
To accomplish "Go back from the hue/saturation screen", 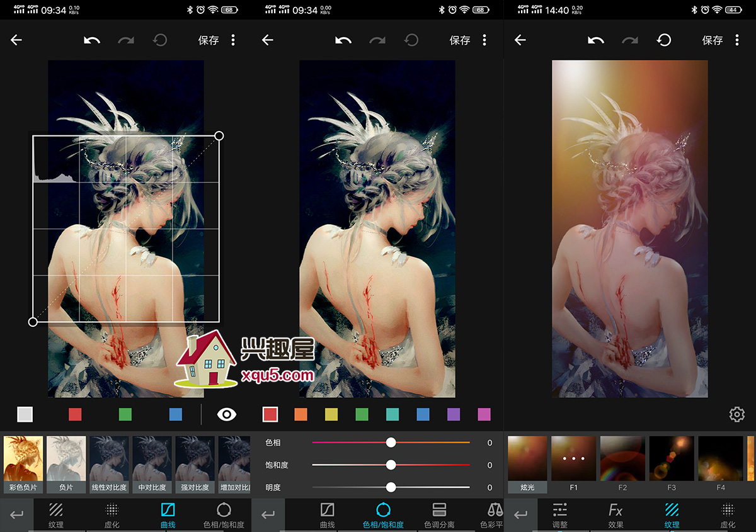I will pyautogui.click(x=268, y=40).
